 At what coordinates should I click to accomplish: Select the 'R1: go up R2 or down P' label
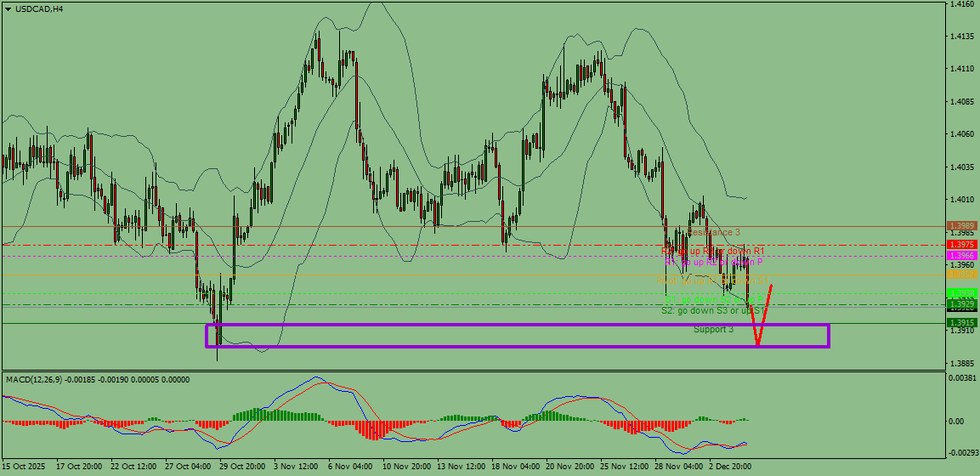coord(713,263)
